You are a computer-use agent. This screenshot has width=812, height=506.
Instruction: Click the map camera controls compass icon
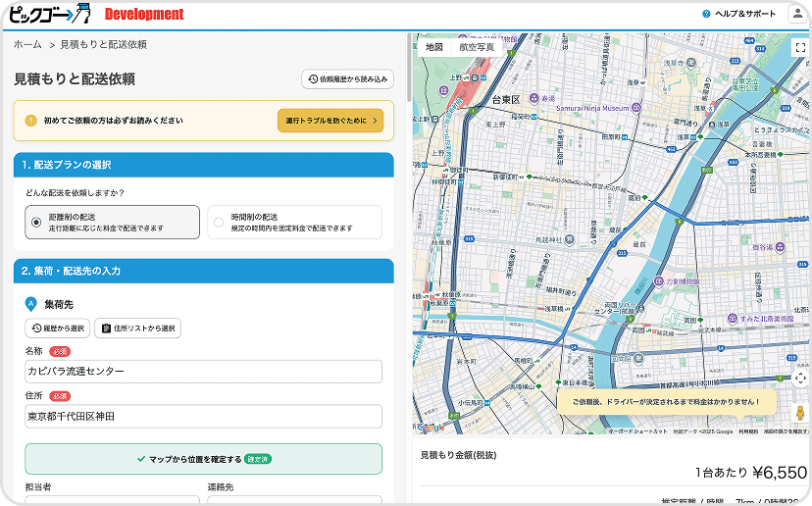pyautogui.click(x=799, y=378)
